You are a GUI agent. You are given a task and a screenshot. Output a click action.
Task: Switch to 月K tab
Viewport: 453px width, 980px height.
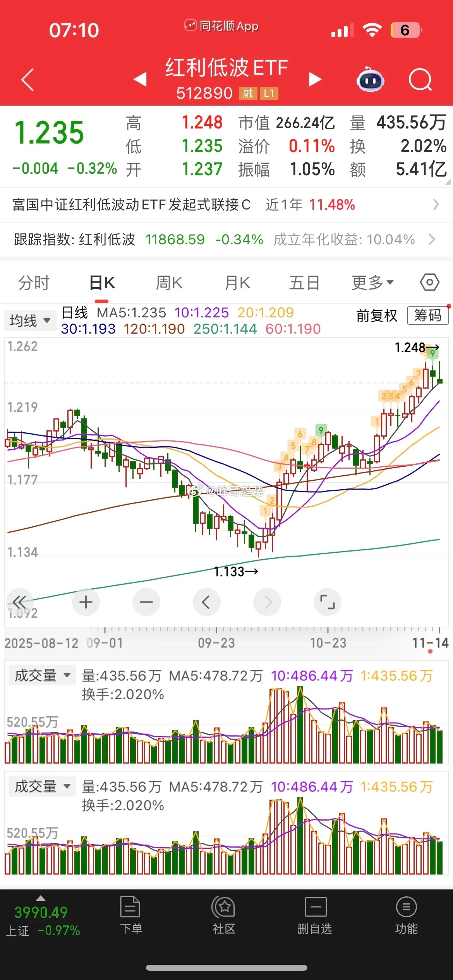tap(237, 283)
